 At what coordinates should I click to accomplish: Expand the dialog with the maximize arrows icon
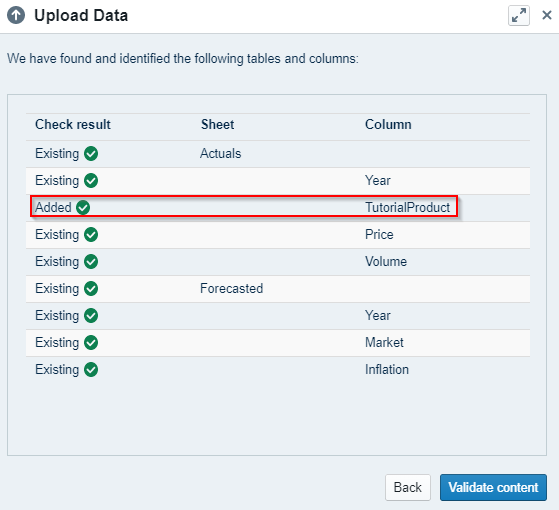click(519, 16)
